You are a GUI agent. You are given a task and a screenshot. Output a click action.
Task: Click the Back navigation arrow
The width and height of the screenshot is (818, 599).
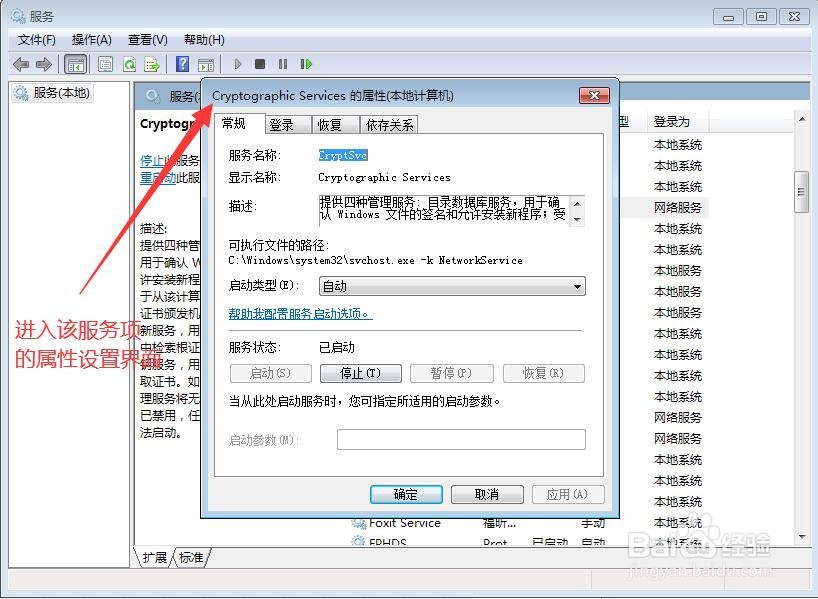[21, 64]
